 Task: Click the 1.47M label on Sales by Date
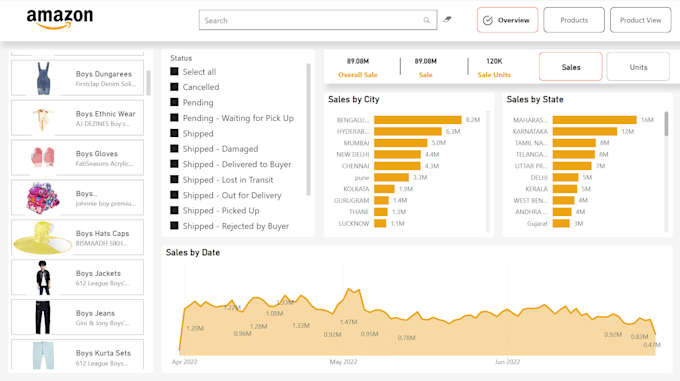(348, 322)
